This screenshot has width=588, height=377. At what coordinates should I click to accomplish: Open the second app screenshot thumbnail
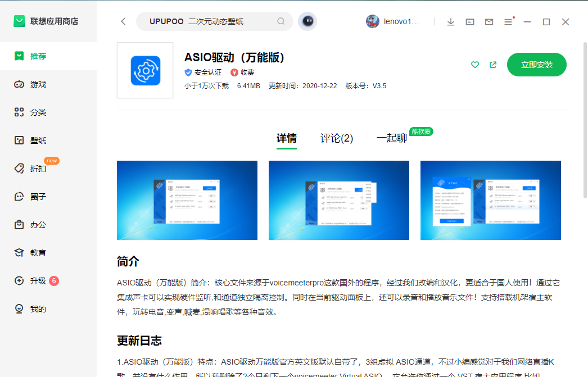[338, 200]
